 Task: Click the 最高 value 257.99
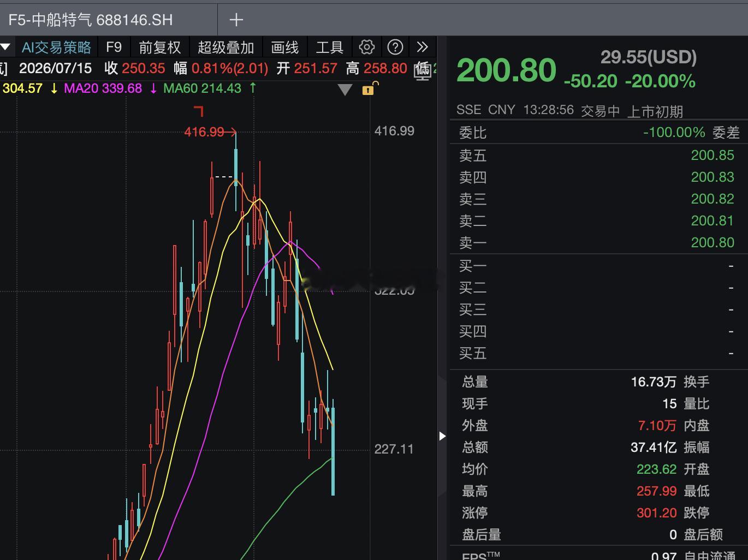[656, 491]
